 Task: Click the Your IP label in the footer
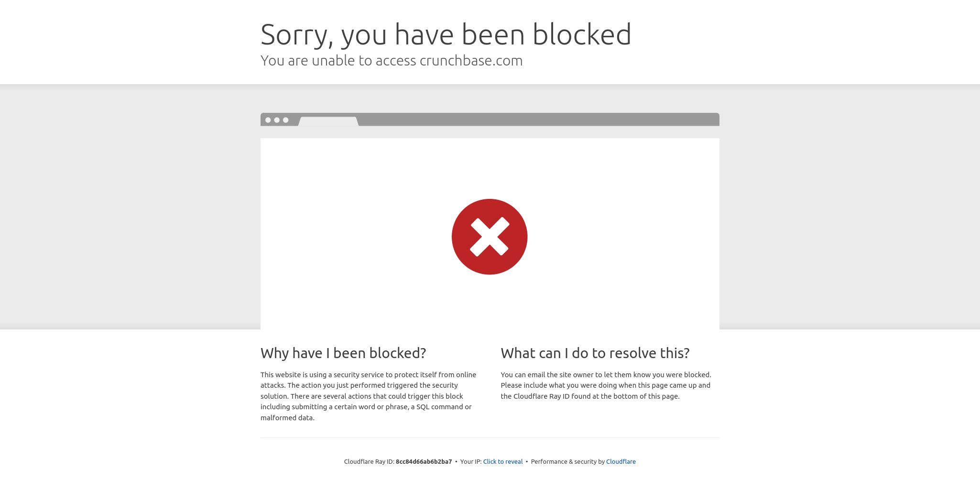(x=471, y=461)
